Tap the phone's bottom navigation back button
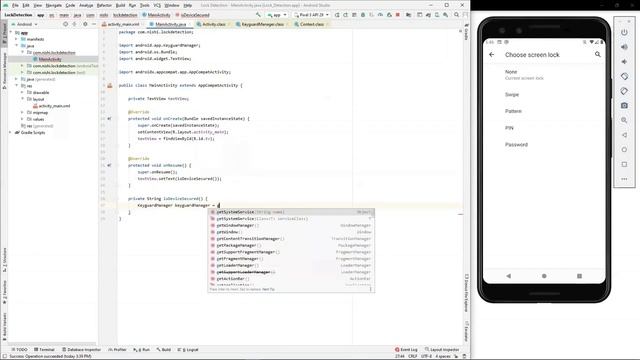 click(509, 276)
